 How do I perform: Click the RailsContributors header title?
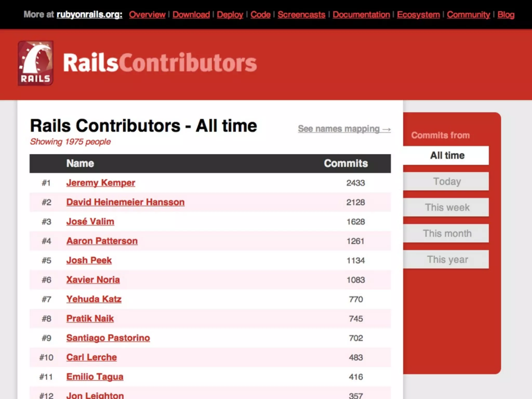click(160, 63)
